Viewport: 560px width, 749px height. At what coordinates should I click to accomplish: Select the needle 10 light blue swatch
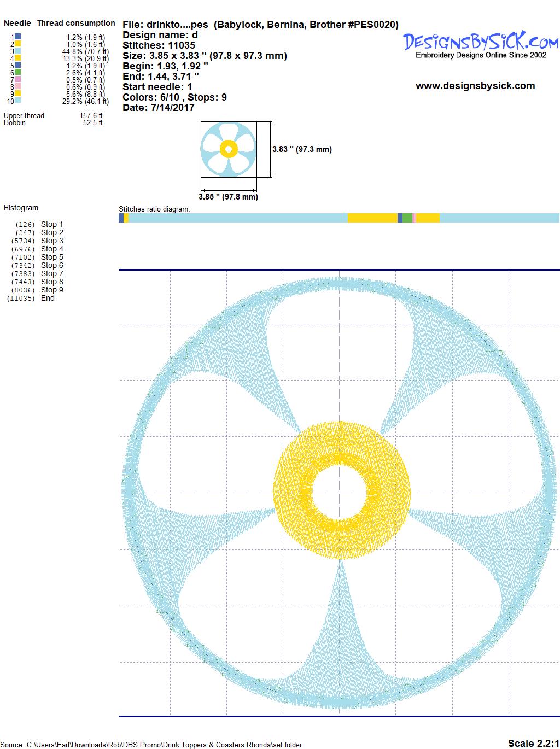pyautogui.click(x=18, y=101)
